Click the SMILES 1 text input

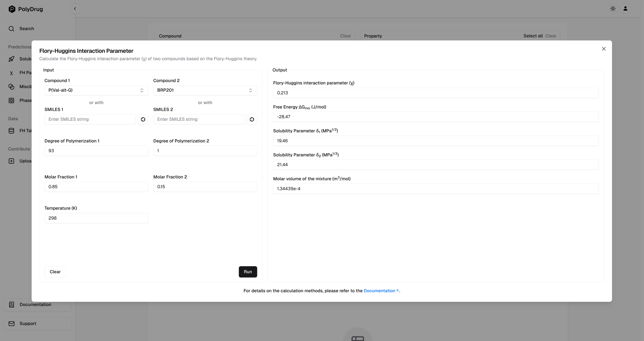(x=90, y=119)
